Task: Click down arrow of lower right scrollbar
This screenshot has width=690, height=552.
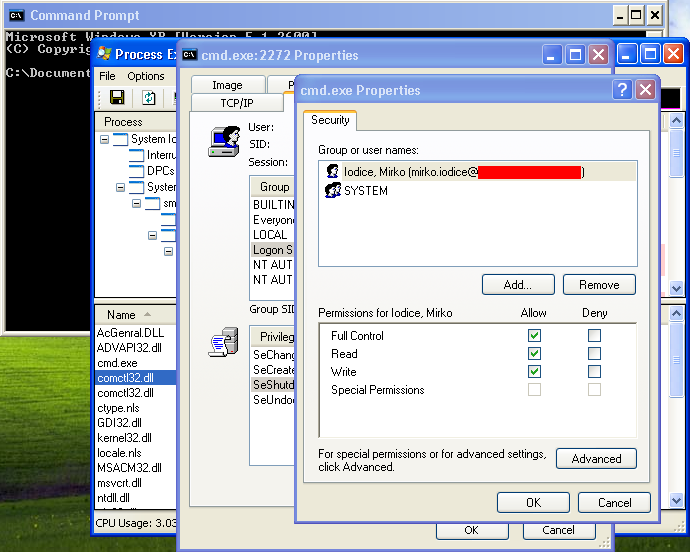Action: pyautogui.click(x=676, y=500)
